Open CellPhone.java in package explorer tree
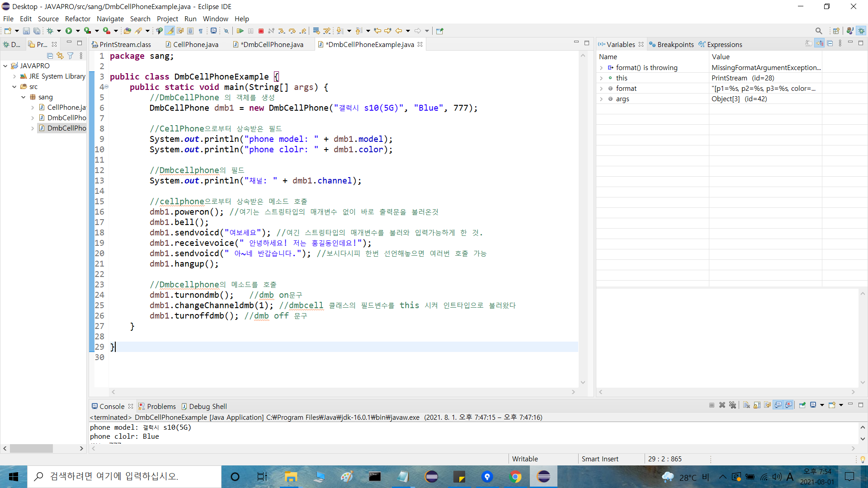This screenshot has height=488, width=868. tap(66, 108)
